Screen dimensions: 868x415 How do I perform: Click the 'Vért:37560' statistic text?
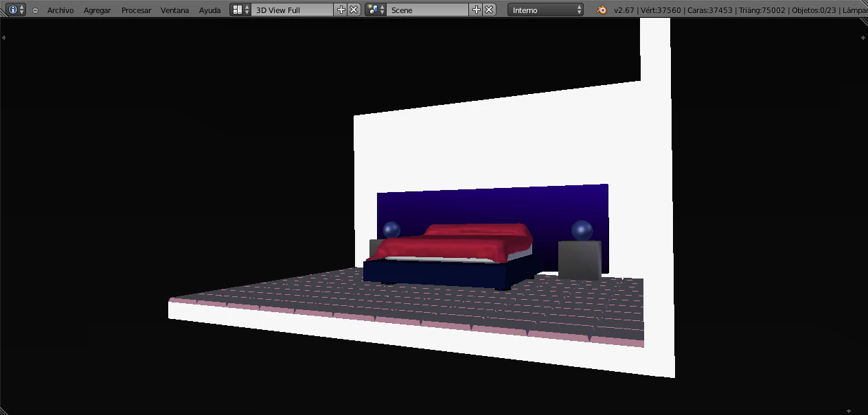661,10
